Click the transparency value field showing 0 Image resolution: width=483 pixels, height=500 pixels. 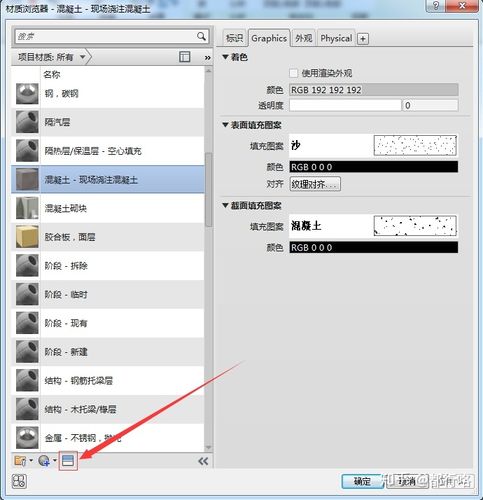coord(430,105)
